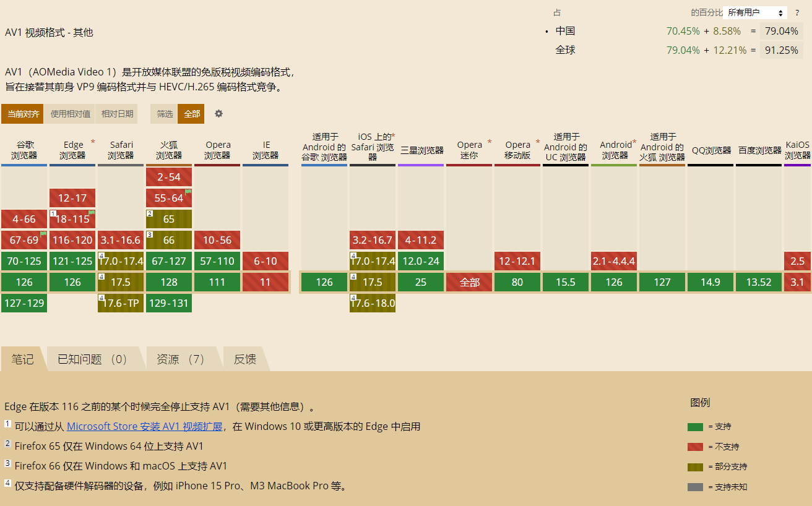812x506 pixels.
Task: Click Firefox version cell 65
Action: point(169,219)
